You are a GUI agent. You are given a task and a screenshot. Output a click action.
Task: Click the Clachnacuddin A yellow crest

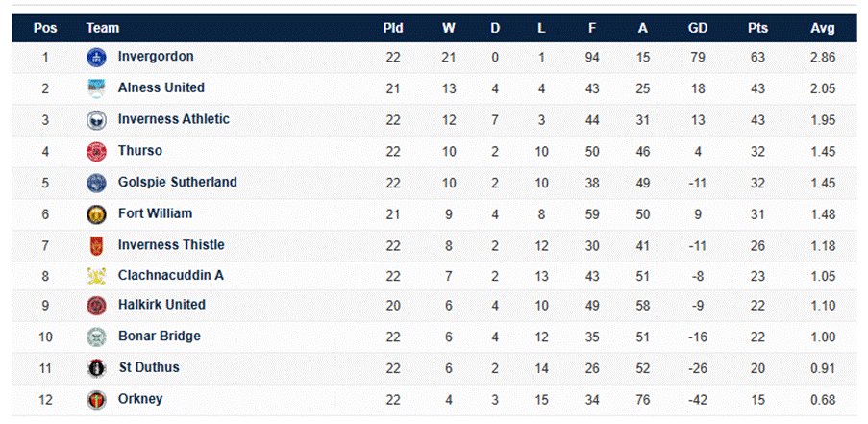coord(96,276)
